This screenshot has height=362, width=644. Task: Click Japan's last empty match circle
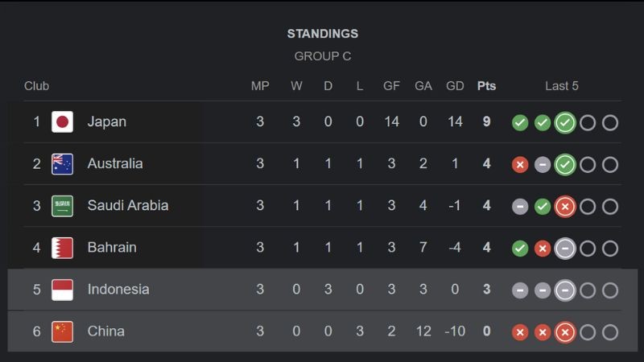(x=610, y=123)
